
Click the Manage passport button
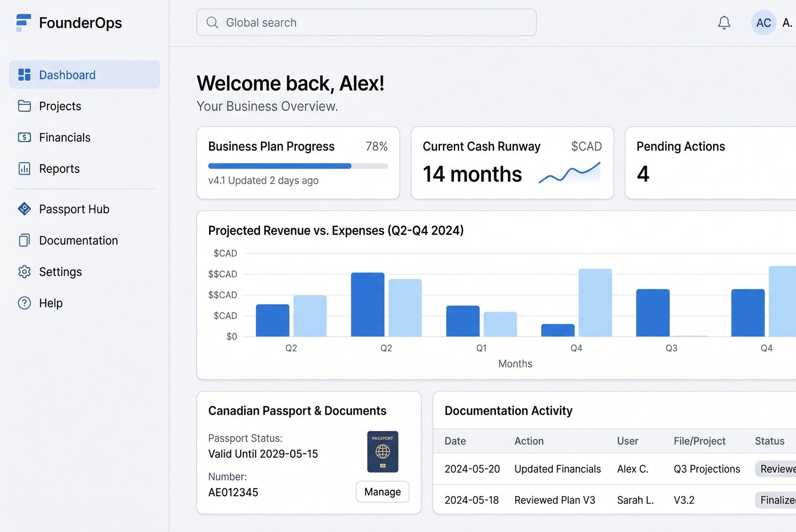(383, 492)
